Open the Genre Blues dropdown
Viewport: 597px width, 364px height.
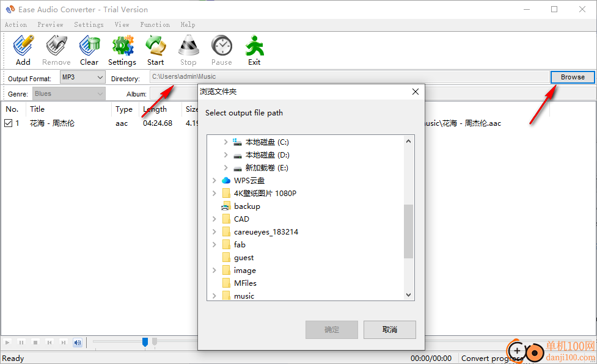(x=69, y=93)
